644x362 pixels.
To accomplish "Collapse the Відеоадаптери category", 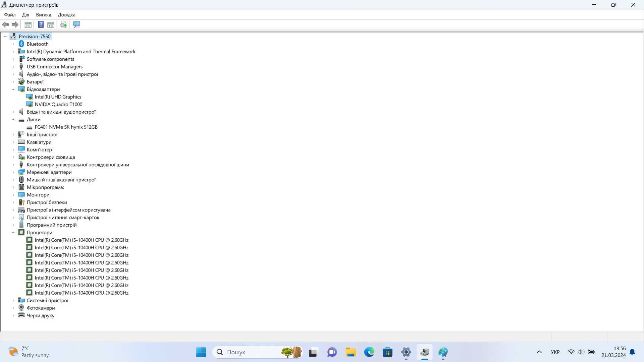I will (13, 89).
